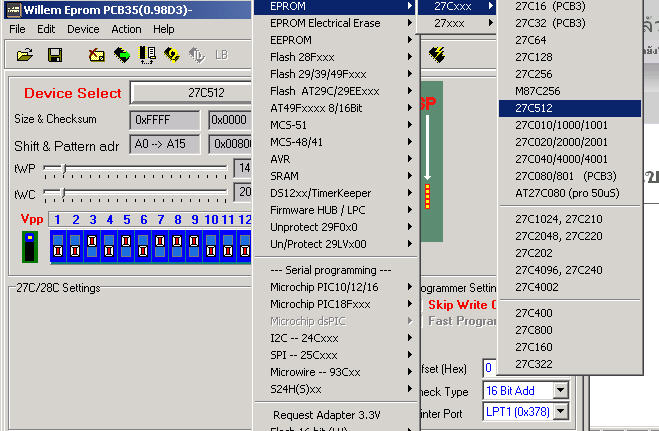The height and width of the screenshot is (431, 659).
Task: Open the Printer Port LPT1 (0x378) dropdown
Action: click(x=560, y=412)
